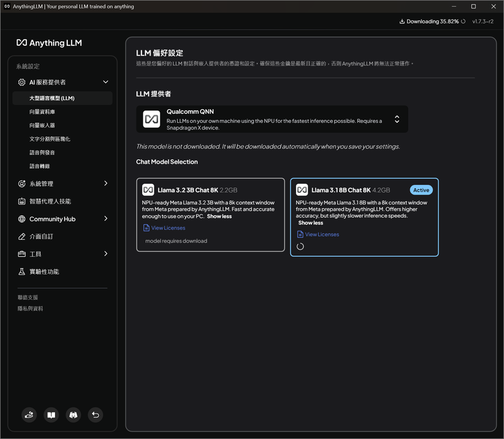Open the 文字分割與區塊化 settings page

coord(50,139)
